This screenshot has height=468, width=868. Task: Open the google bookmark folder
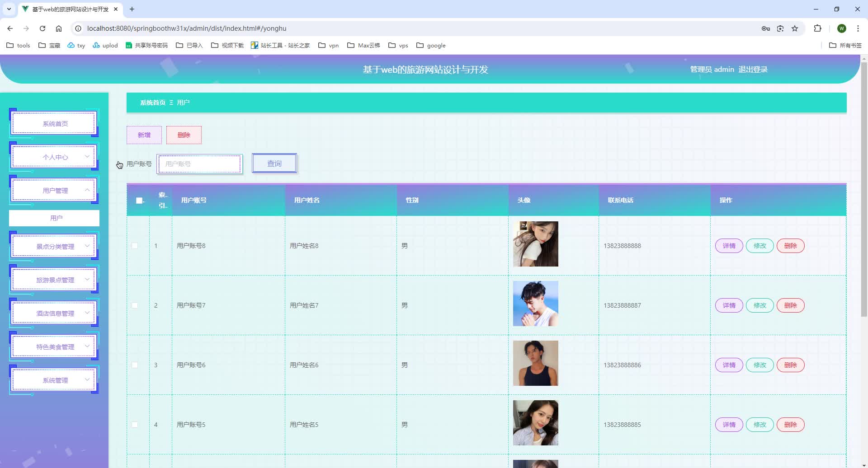click(x=431, y=45)
